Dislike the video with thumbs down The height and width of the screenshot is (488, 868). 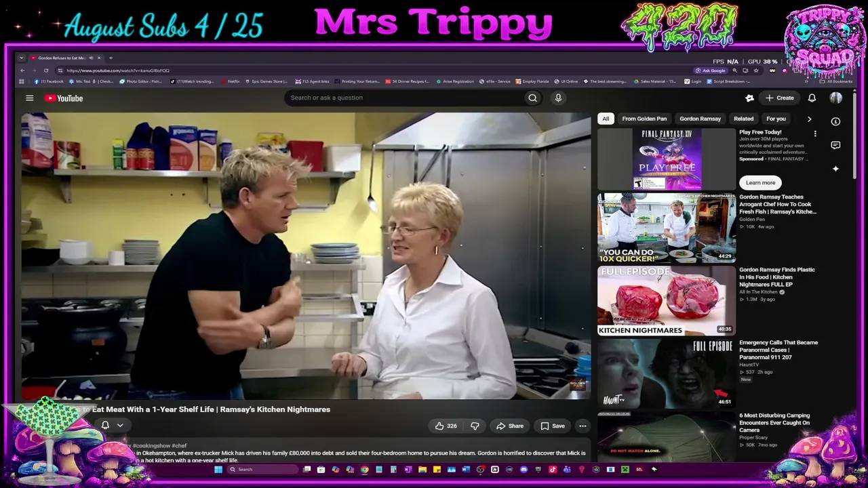point(475,426)
